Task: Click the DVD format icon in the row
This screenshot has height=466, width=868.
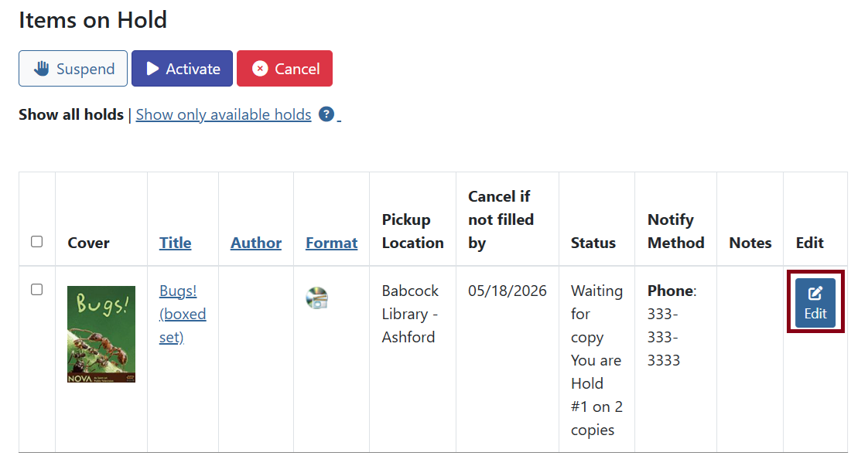Action: click(316, 298)
